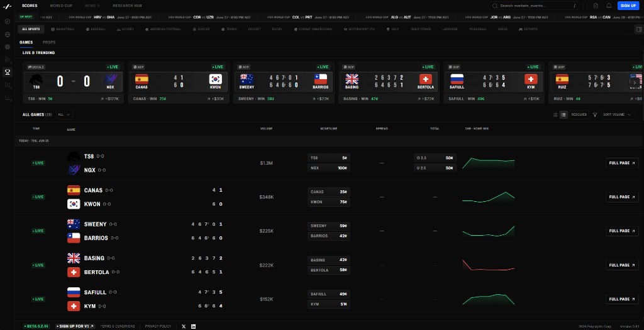Switch to the PROPS tab

click(49, 42)
